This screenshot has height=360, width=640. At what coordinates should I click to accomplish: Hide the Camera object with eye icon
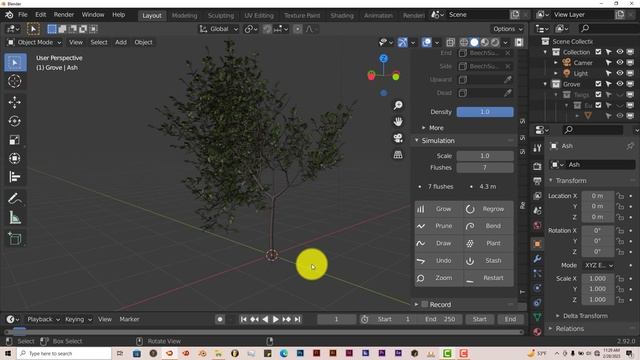pyautogui.click(x=620, y=62)
